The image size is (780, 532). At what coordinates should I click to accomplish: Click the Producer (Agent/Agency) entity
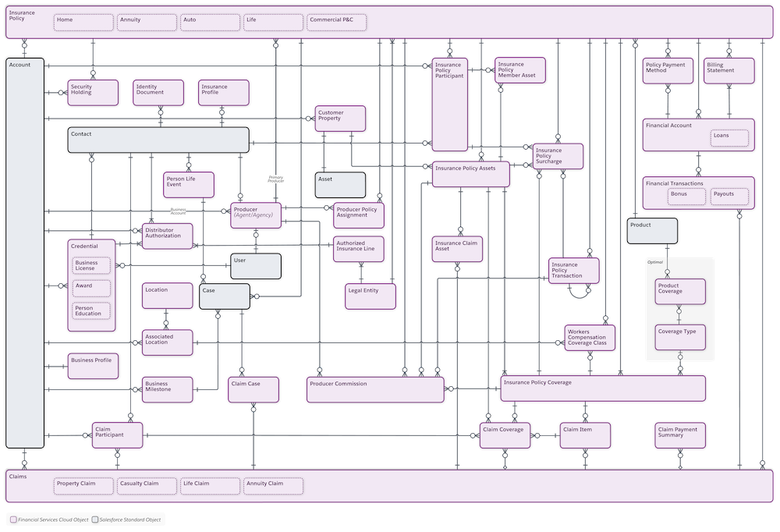pyautogui.click(x=255, y=213)
